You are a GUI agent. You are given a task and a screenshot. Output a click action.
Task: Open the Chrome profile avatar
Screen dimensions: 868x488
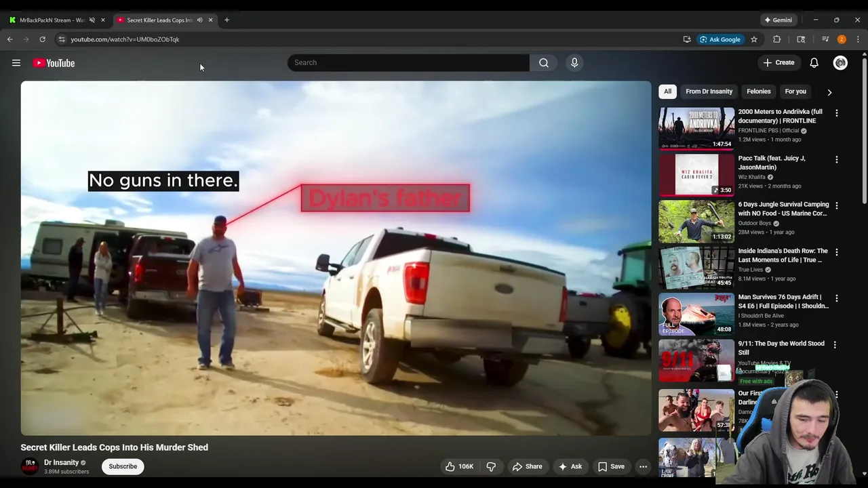[842, 39]
